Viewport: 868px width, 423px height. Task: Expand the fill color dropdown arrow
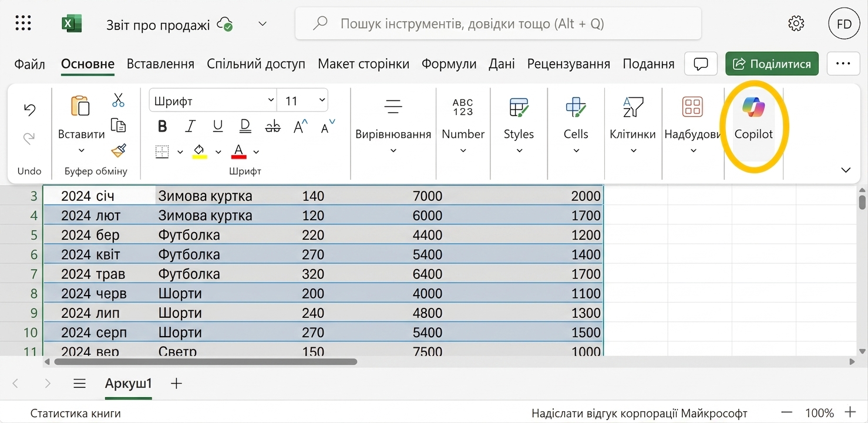218,152
